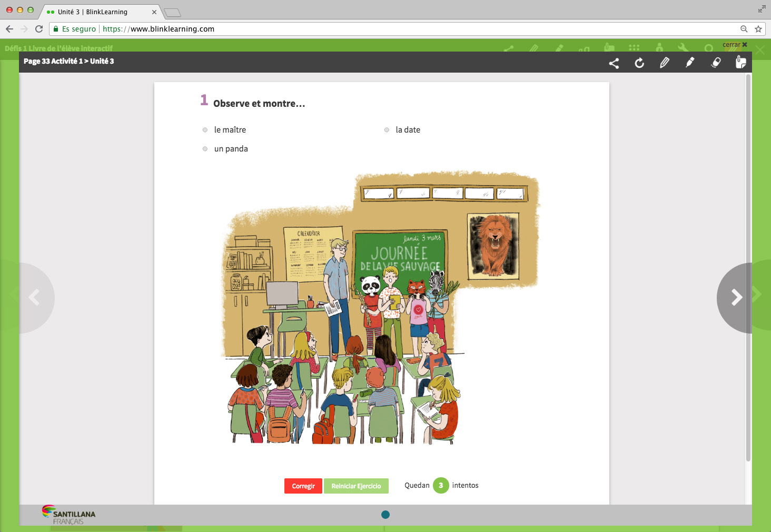Screen dimensions: 771x532
Task: Click the 'la date' label text
Action: [408, 130]
